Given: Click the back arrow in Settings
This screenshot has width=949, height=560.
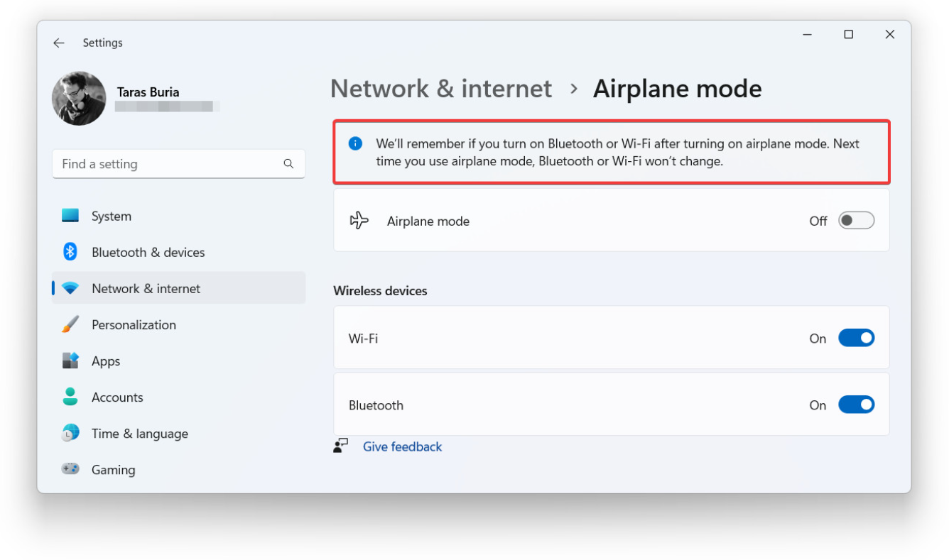Looking at the screenshot, I should click(x=59, y=43).
